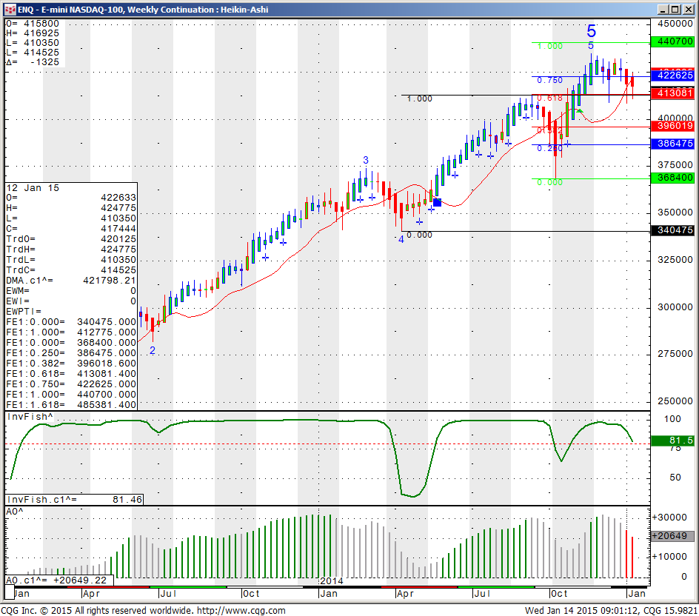The height and width of the screenshot is (616, 699).
Task: Select the red 413081 price label
Action: tap(672, 93)
